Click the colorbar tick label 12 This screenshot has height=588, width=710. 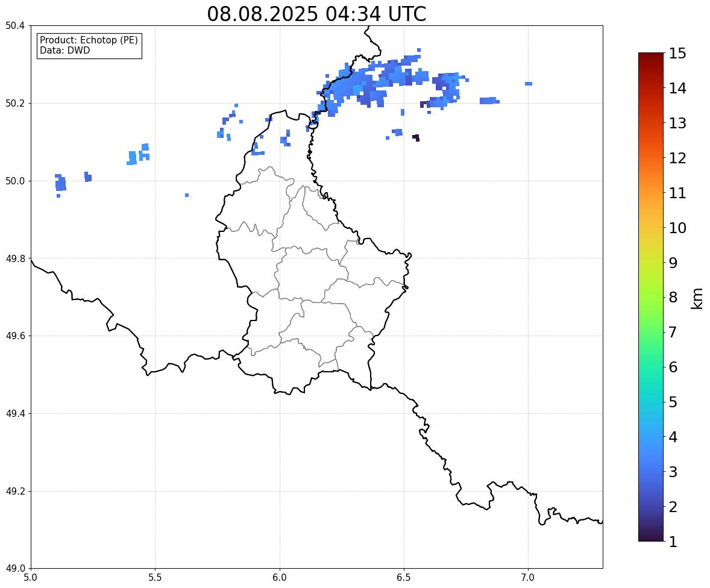[677, 158]
